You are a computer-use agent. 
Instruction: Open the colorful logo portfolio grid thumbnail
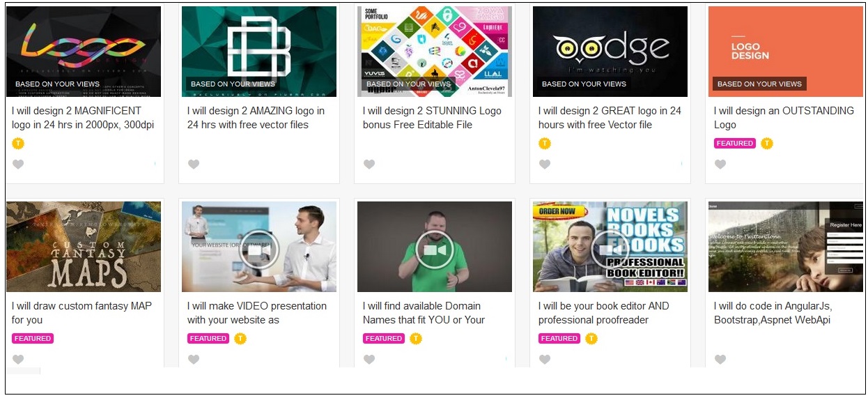pos(434,52)
